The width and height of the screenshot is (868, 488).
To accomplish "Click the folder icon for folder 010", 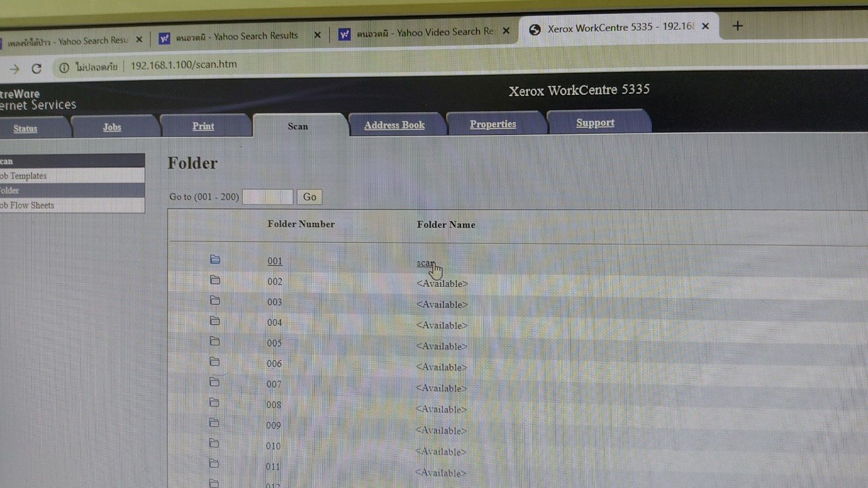I will click(214, 444).
